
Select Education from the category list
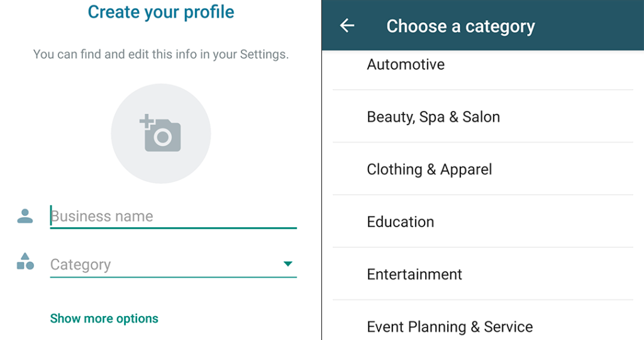coord(401,222)
